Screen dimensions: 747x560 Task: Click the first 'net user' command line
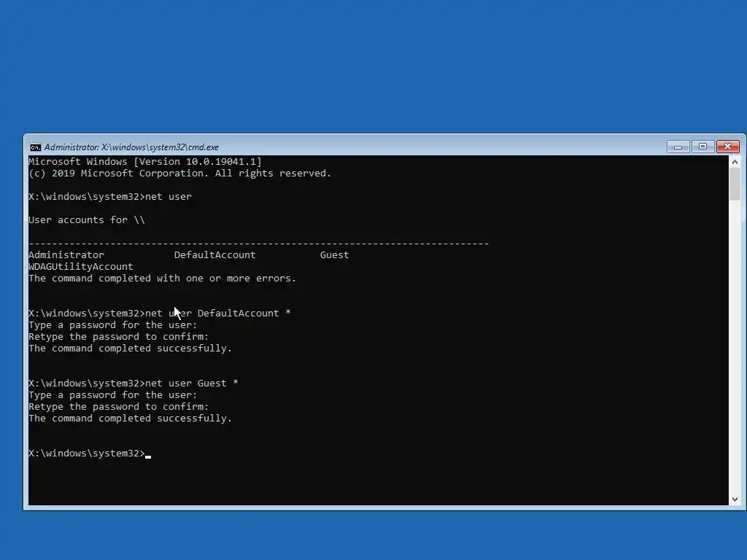coord(110,197)
